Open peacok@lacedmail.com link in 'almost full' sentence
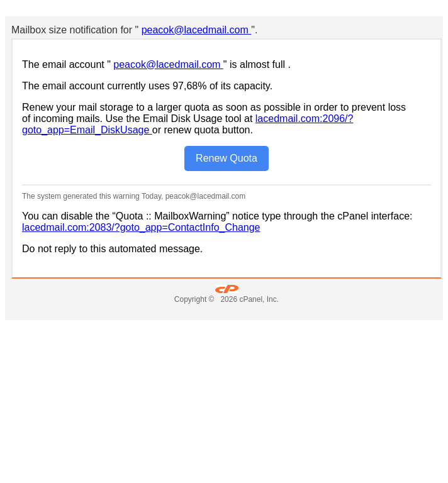 [168, 64]
